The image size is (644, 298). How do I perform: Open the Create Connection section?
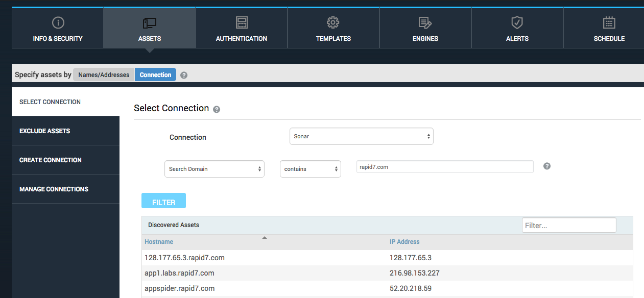(x=51, y=160)
